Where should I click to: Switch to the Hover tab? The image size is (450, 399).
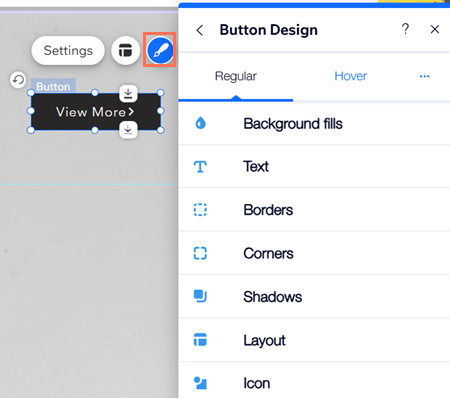350,76
